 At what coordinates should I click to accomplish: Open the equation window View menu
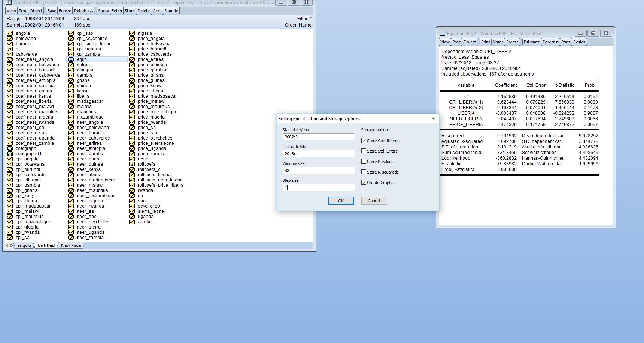[x=445, y=42]
